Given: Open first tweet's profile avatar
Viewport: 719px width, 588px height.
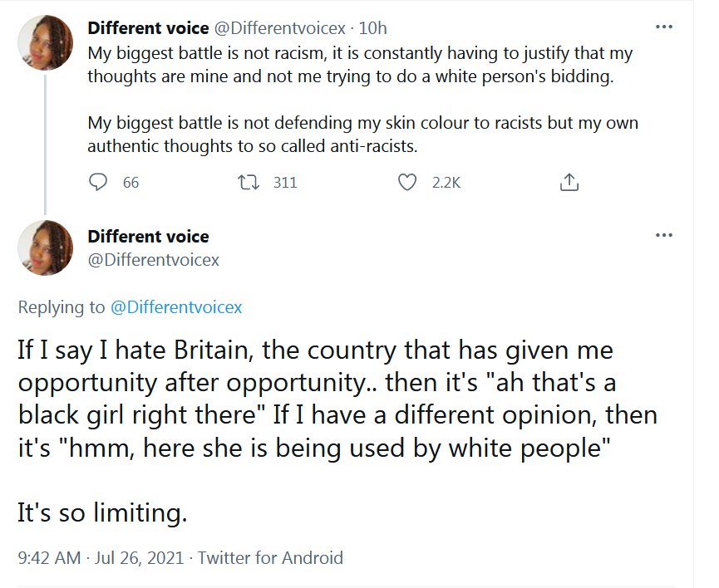Looking at the screenshot, I should (45, 42).
